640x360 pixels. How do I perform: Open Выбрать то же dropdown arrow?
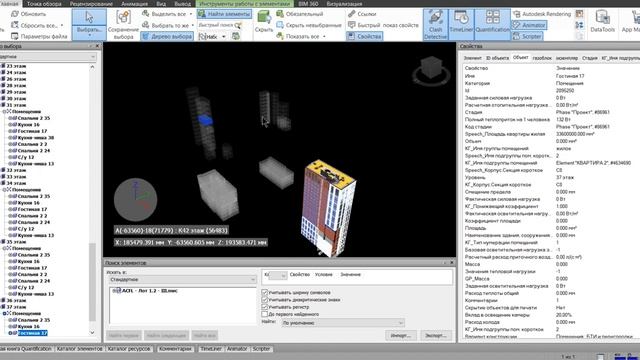[x=193, y=25]
